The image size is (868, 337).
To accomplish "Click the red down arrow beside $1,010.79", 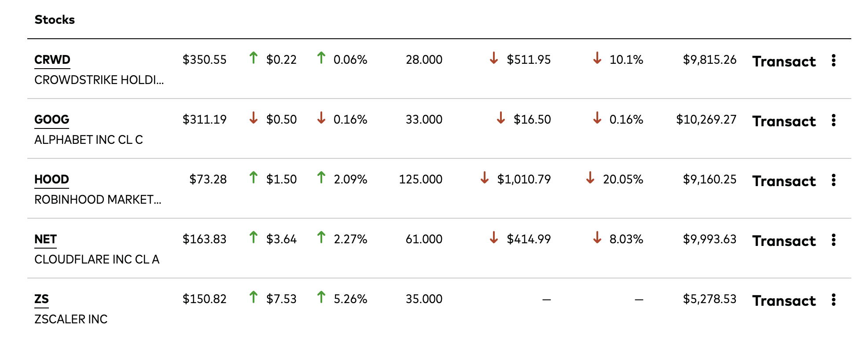I will point(485,177).
